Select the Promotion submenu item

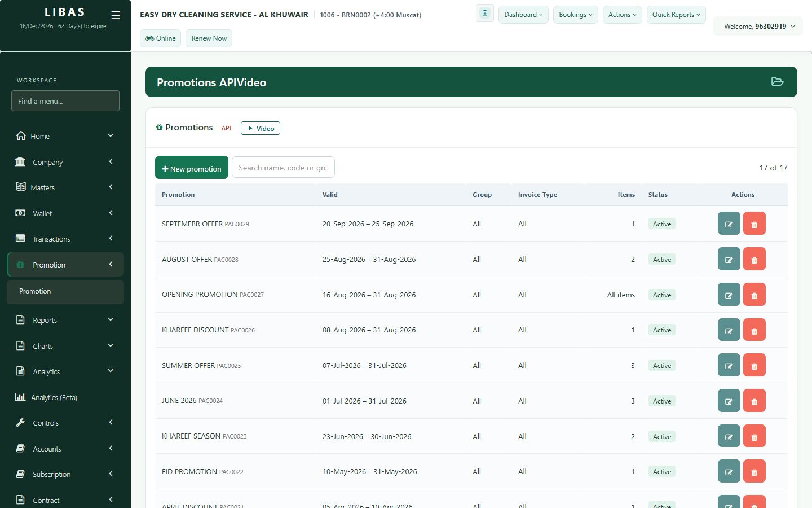point(65,291)
